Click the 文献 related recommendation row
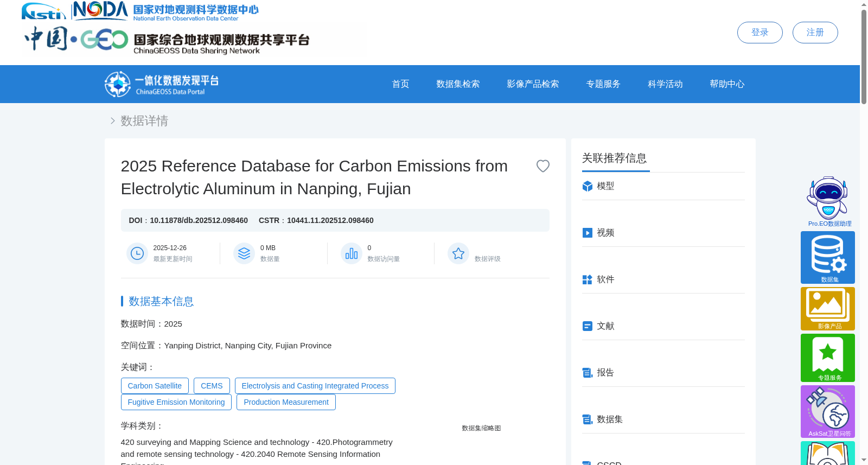Screen dimensions: 868x465 tap(663, 326)
